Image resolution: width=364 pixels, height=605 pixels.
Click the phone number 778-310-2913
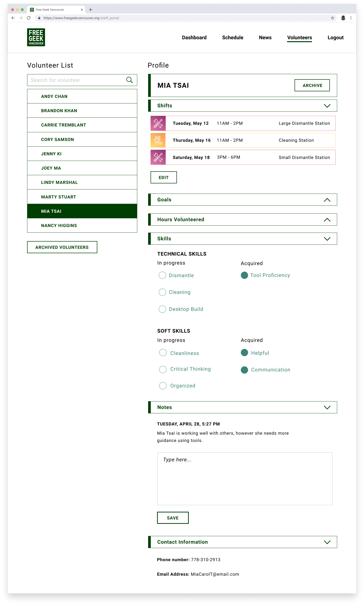[x=206, y=560]
